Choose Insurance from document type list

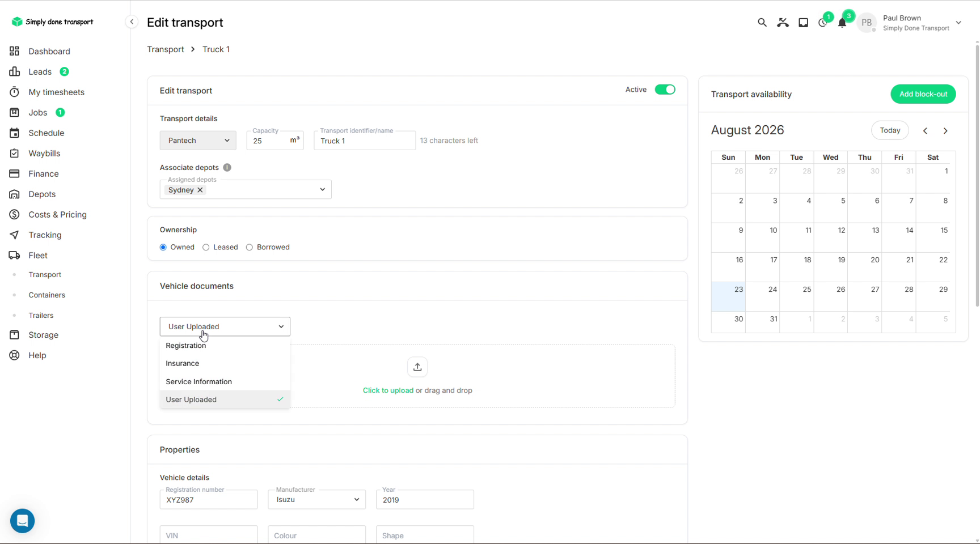pos(225,363)
